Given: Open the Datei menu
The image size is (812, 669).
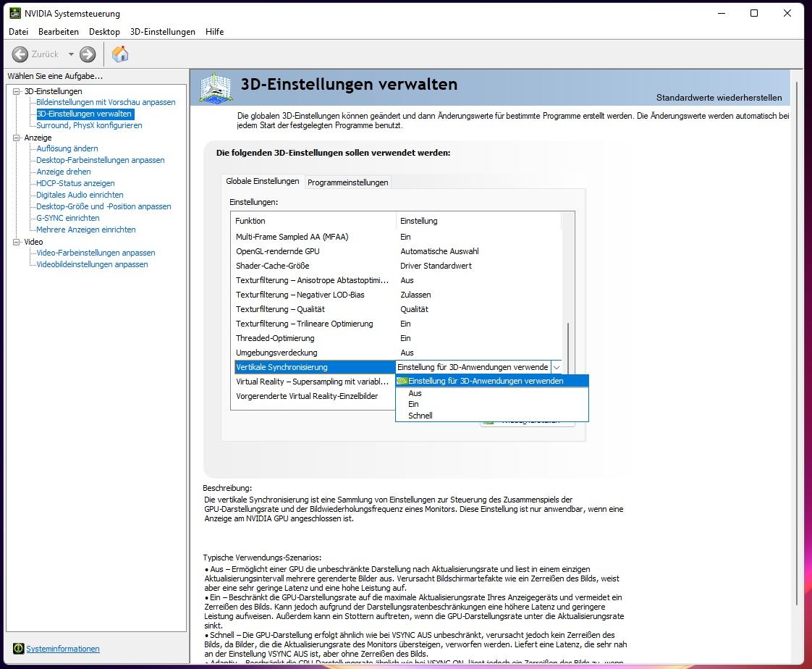Looking at the screenshot, I should [18, 32].
